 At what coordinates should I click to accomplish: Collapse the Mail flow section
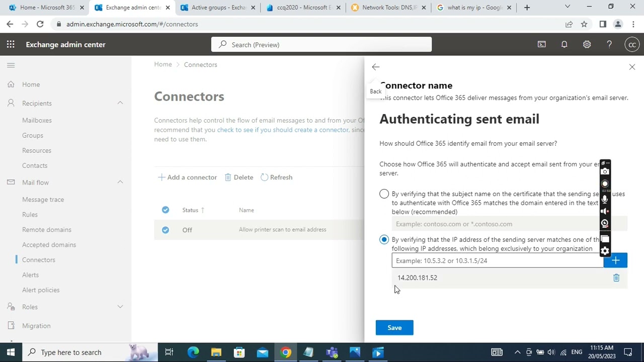[x=120, y=183]
